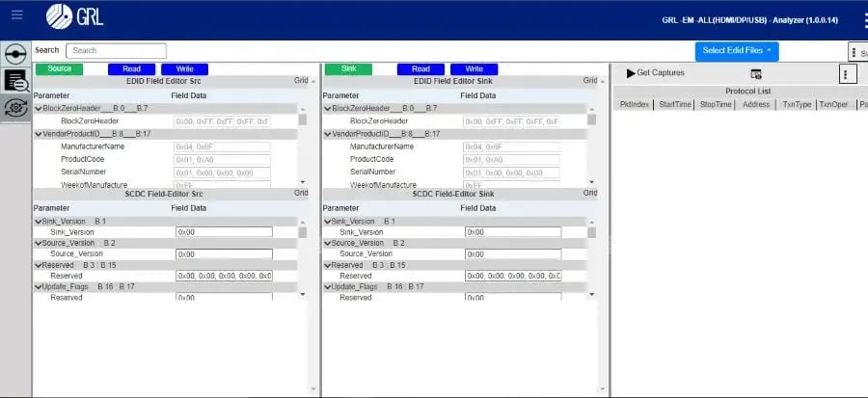Image resolution: width=868 pixels, height=398 pixels.
Task: Click the capture window icon above Protocol List
Action: [756, 74]
